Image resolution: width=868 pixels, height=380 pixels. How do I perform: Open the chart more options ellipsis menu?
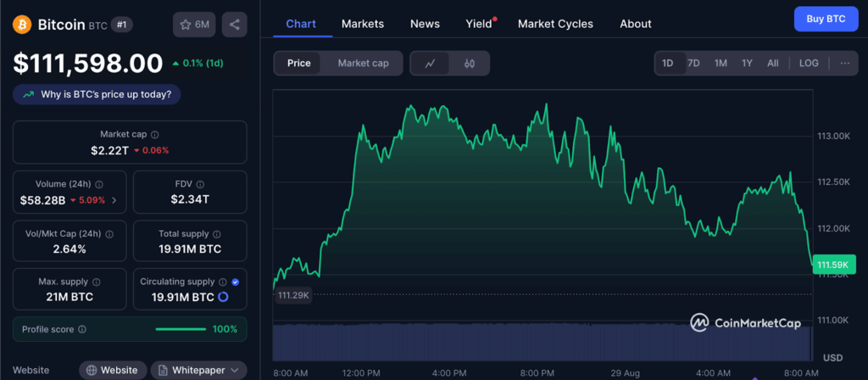[x=844, y=63]
